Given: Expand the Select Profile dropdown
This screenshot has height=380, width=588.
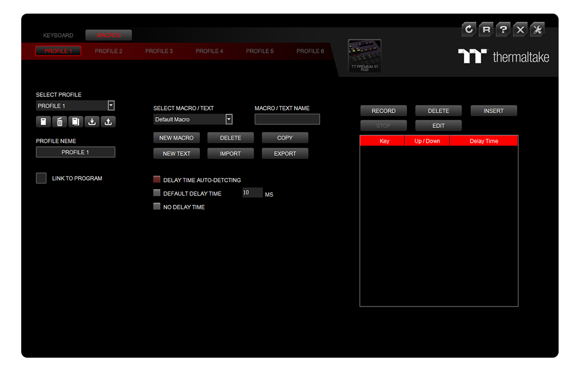Looking at the screenshot, I should (x=111, y=106).
